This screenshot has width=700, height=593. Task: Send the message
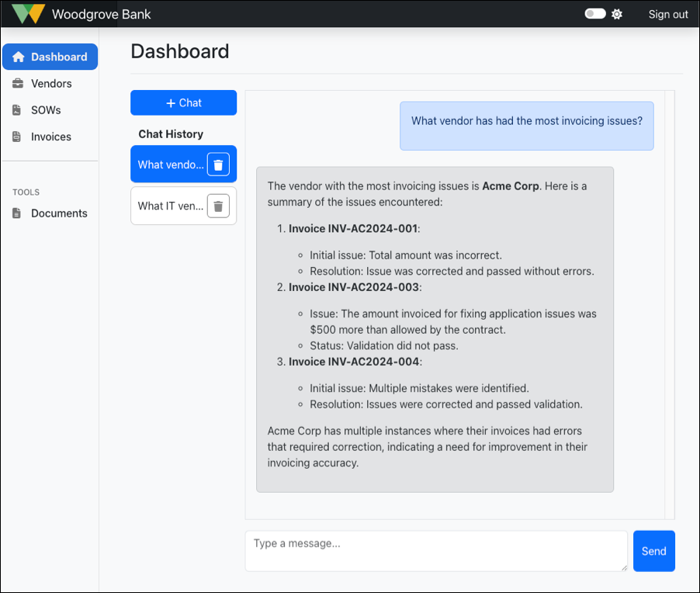pyautogui.click(x=654, y=551)
